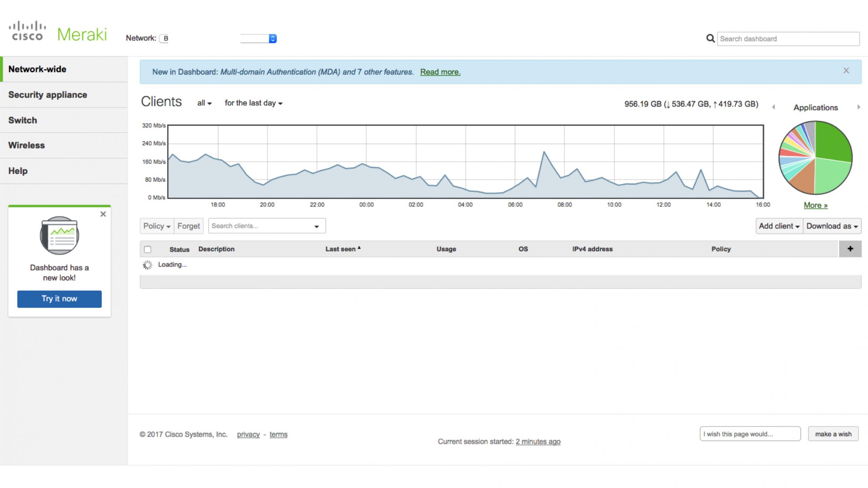The width and height of the screenshot is (868, 488).
Task: Click the dashboard preview illustration icon
Action: (59, 235)
